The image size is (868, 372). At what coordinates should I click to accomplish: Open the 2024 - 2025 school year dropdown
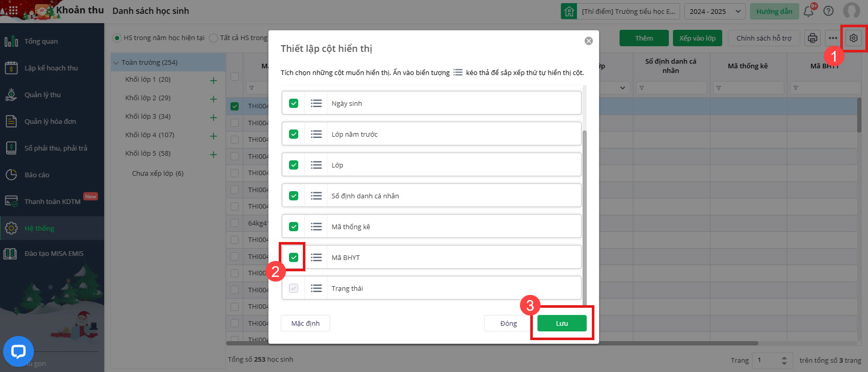coord(715,11)
